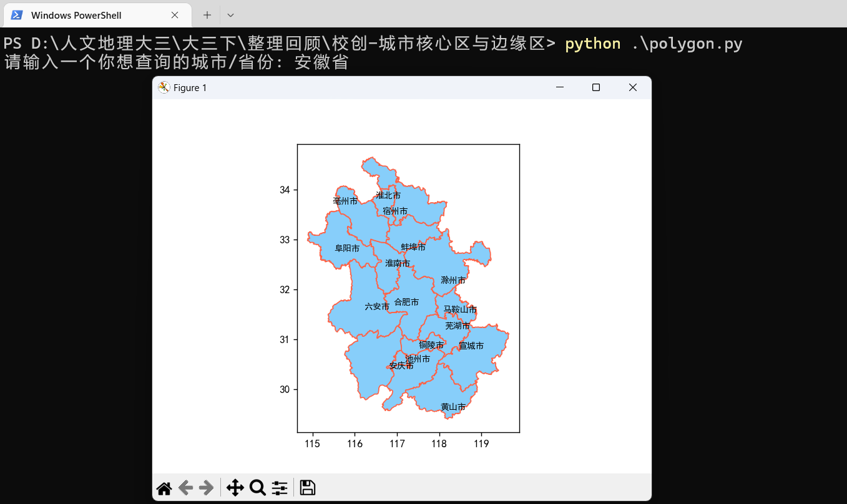Click the 宿州市 label on the map
The image size is (847, 504).
click(395, 211)
